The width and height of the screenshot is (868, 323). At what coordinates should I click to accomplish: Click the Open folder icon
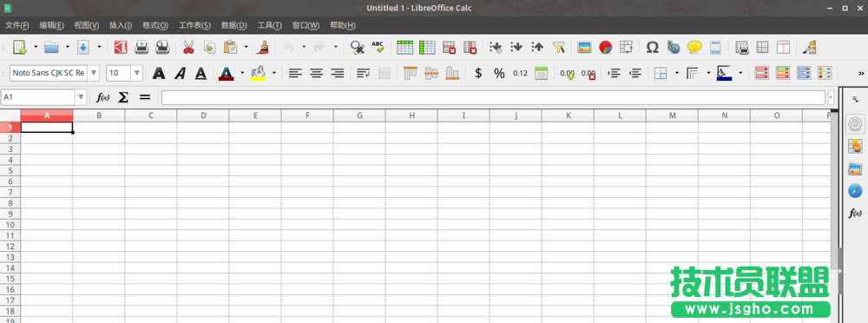(x=51, y=47)
